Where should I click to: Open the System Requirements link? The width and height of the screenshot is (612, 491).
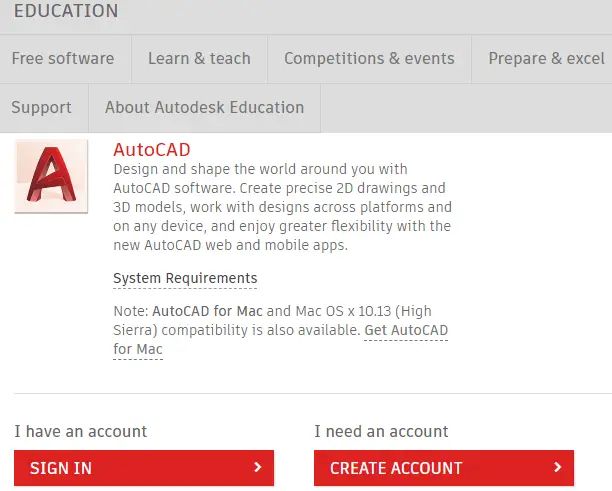pyautogui.click(x=185, y=279)
